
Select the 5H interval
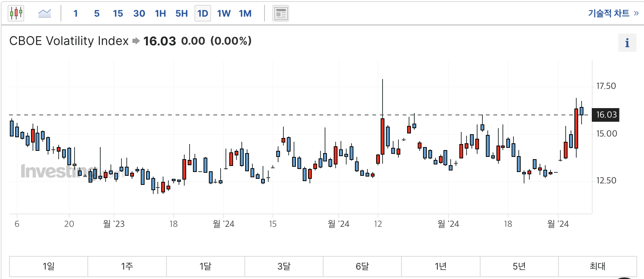pos(182,14)
